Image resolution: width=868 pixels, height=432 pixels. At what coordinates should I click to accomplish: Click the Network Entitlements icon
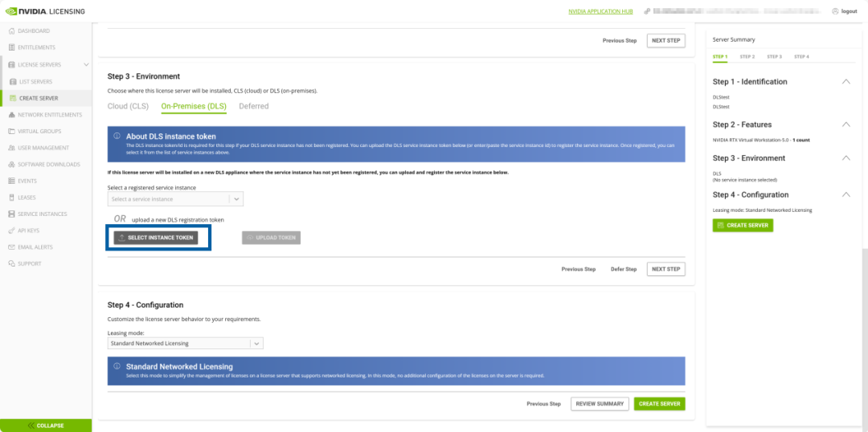pos(11,115)
